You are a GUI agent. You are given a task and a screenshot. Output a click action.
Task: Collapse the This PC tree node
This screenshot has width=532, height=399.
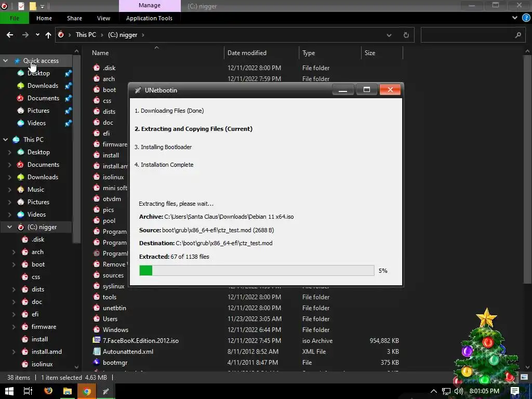tap(5, 139)
